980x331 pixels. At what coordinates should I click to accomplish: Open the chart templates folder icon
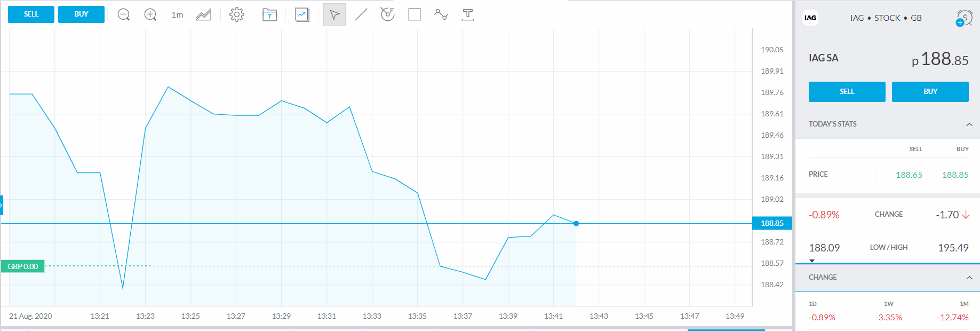tap(269, 15)
